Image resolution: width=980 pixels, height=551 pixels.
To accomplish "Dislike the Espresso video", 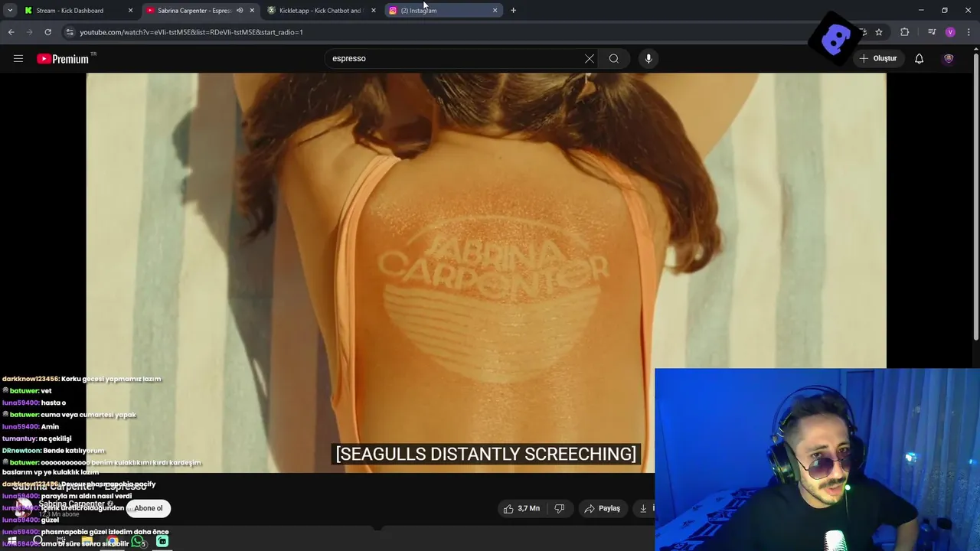I will coord(560,508).
